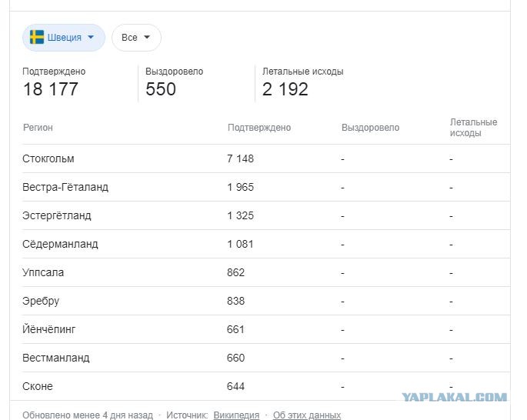Click the Сёдерманланд region row
Image resolution: width=527 pixels, height=420 pixels.
coord(266,244)
